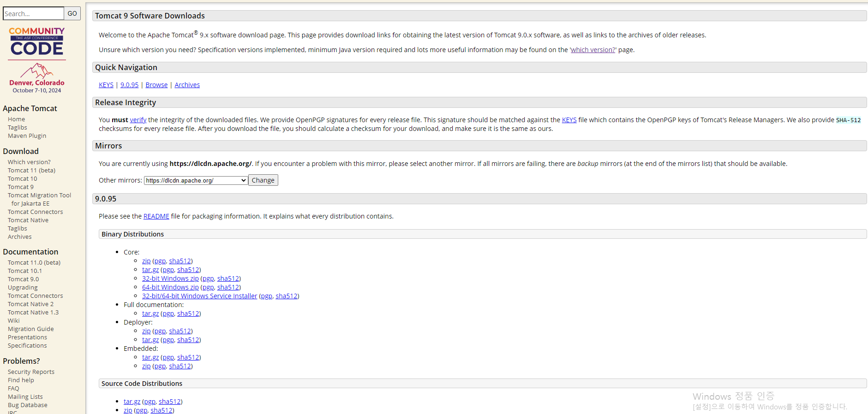Open Presentations sidebar link
This screenshot has width=868, height=414.
(27, 337)
